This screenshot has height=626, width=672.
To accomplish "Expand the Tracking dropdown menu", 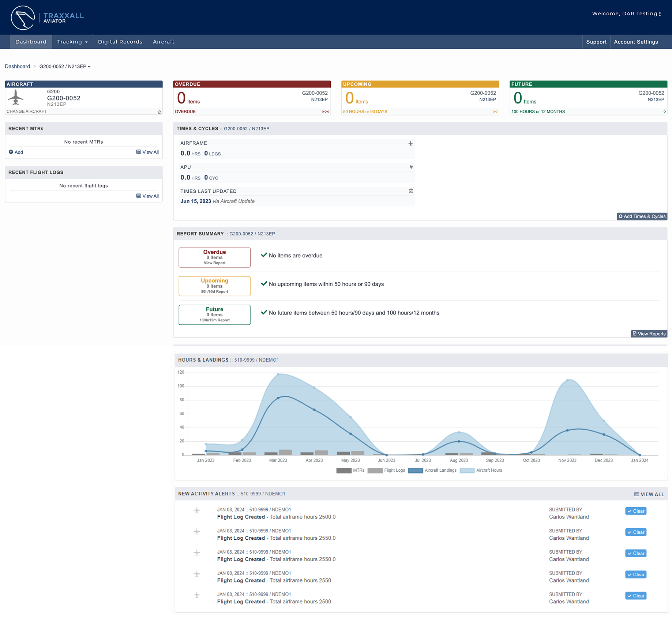I will click(72, 42).
